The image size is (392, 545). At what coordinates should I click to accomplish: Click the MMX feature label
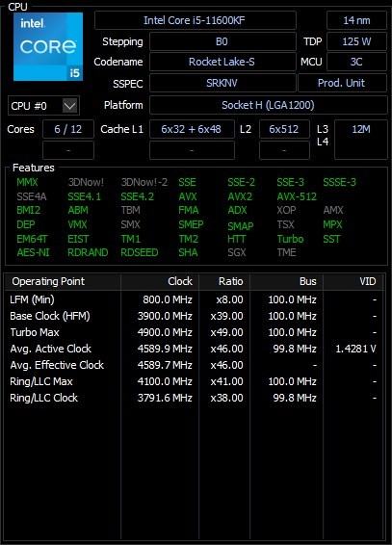(x=27, y=182)
